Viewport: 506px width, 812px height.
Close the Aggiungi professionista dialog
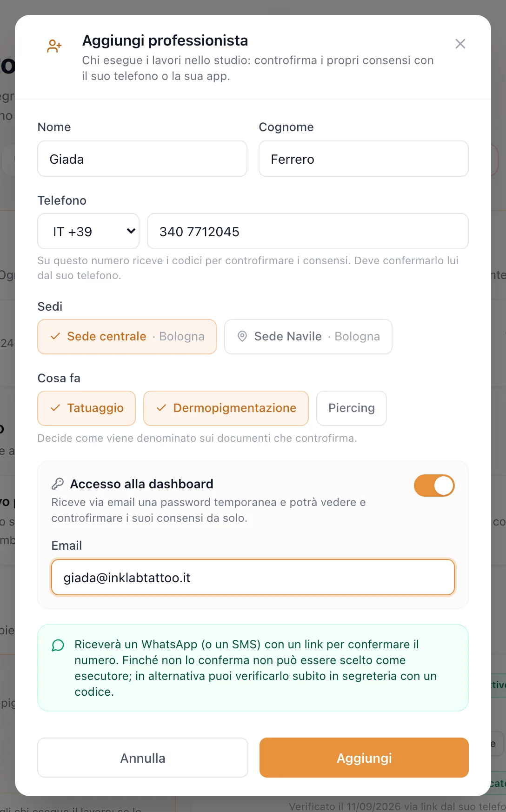tap(460, 44)
